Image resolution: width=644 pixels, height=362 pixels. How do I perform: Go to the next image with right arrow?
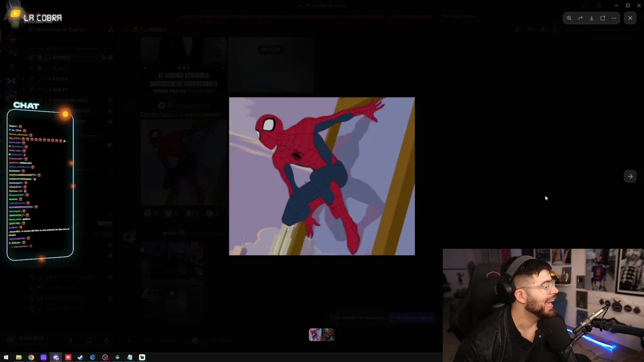click(x=630, y=176)
